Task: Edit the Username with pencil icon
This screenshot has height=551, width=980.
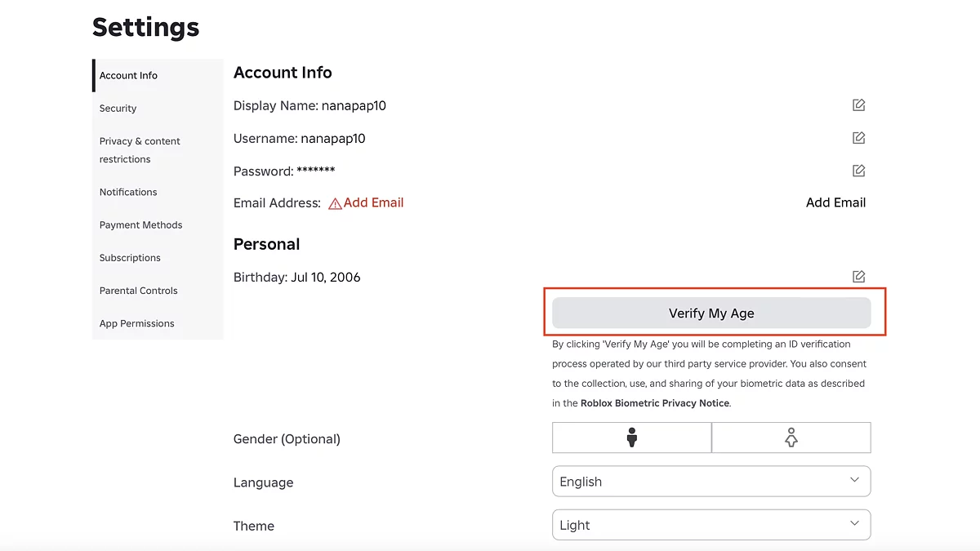Action: [858, 138]
